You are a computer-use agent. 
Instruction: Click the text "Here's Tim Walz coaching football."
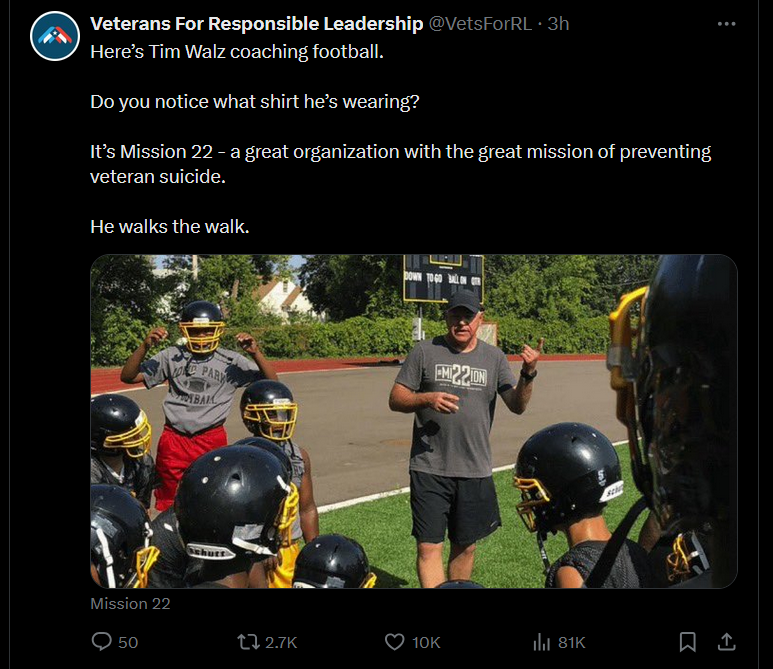point(236,50)
